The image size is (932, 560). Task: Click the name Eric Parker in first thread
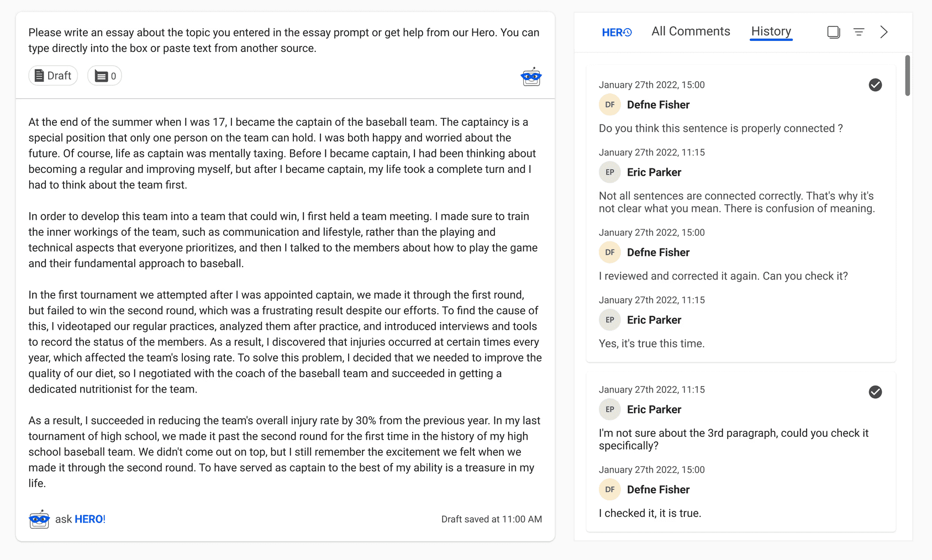tap(654, 172)
